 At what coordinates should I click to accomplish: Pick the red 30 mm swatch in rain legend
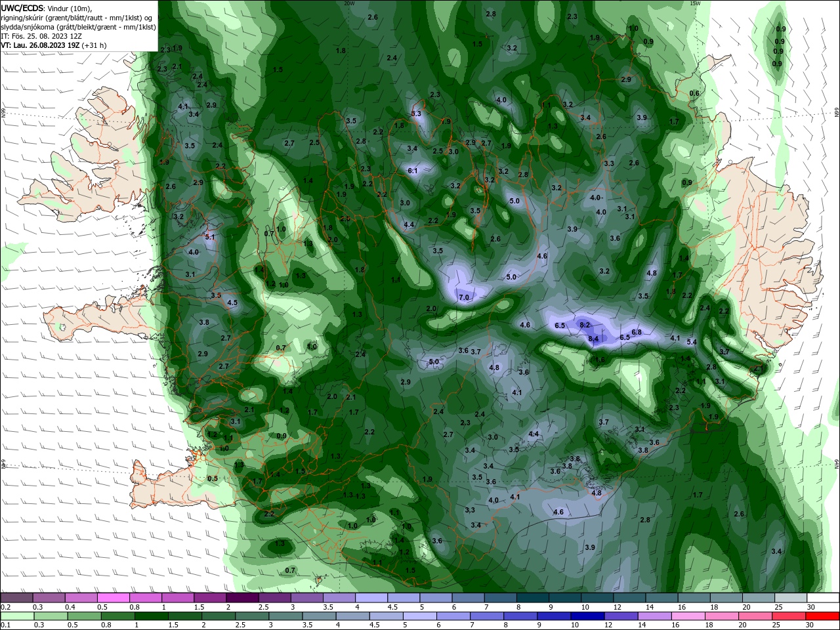coord(822,616)
